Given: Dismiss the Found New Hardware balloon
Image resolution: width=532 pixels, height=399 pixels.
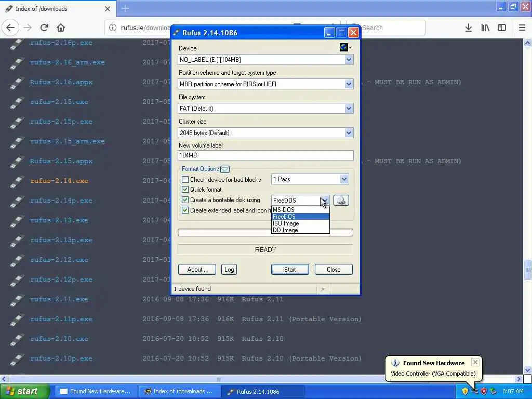Looking at the screenshot, I should (x=475, y=362).
